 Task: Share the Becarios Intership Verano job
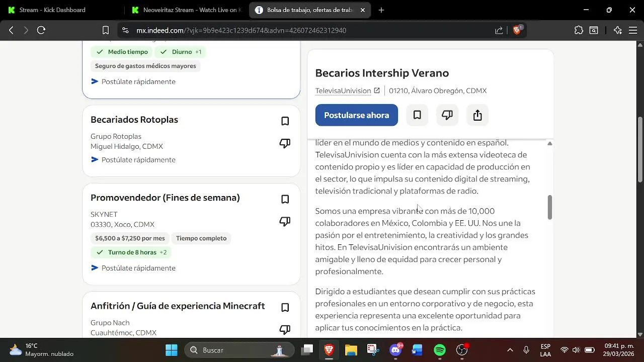click(477, 115)
